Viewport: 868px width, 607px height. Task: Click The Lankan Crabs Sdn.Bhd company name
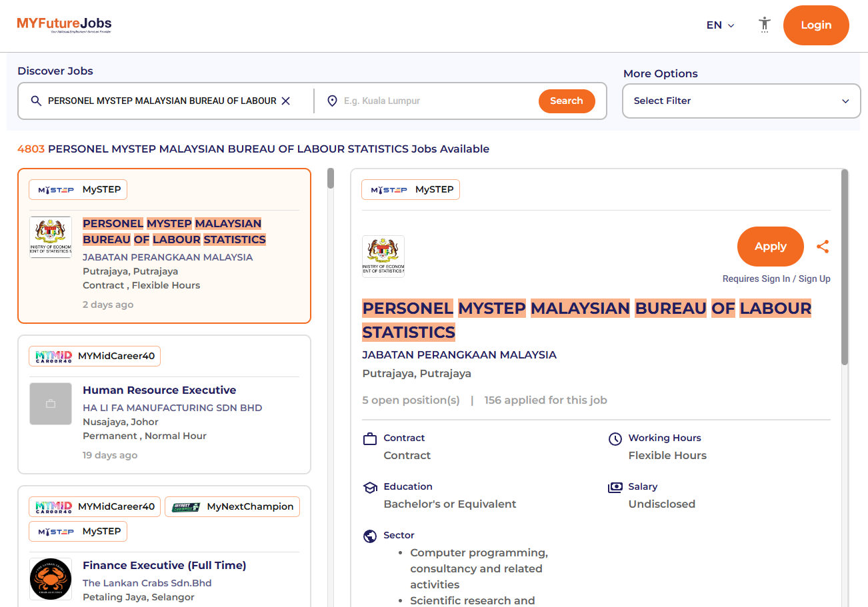click(147, 583)
